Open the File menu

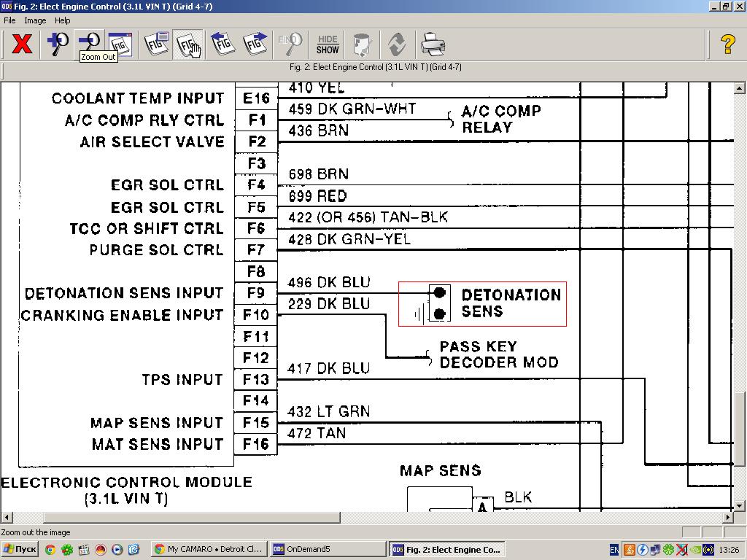click(x=10, y=20)
